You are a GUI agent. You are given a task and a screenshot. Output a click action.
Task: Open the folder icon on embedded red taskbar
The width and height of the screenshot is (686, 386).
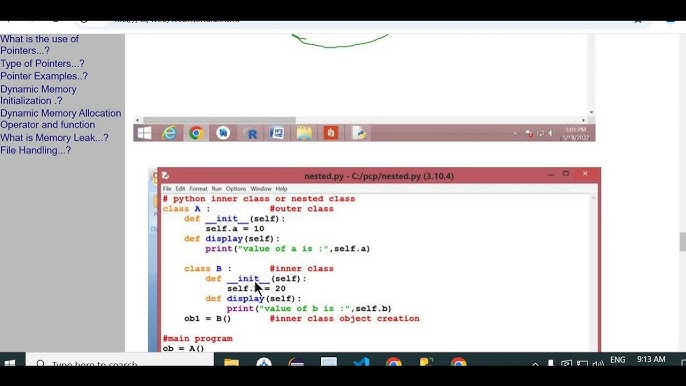[x=304, y=133]
